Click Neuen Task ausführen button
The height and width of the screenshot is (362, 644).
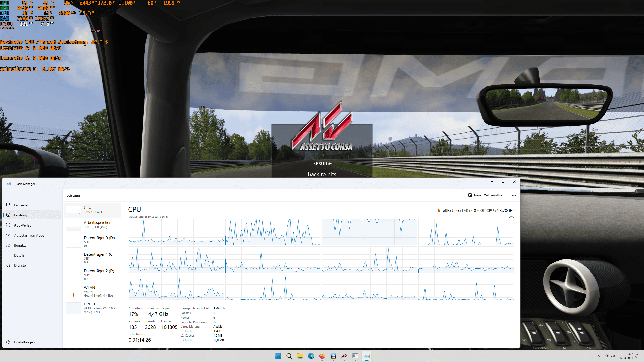coord(486,195)
